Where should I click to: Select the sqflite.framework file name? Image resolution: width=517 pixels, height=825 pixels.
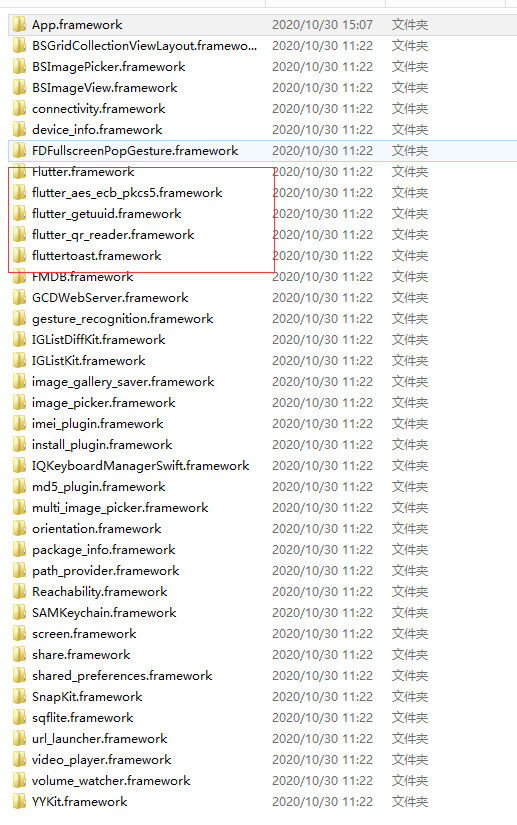[83, 718]
